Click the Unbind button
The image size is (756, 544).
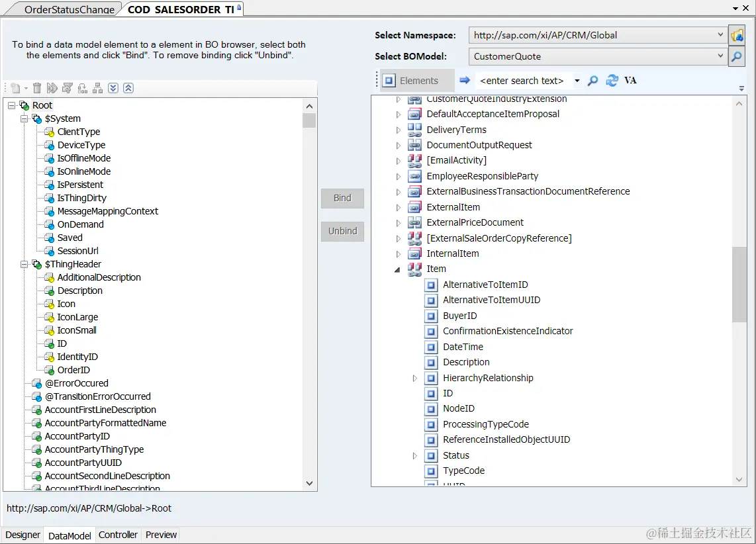click(342, 231)
